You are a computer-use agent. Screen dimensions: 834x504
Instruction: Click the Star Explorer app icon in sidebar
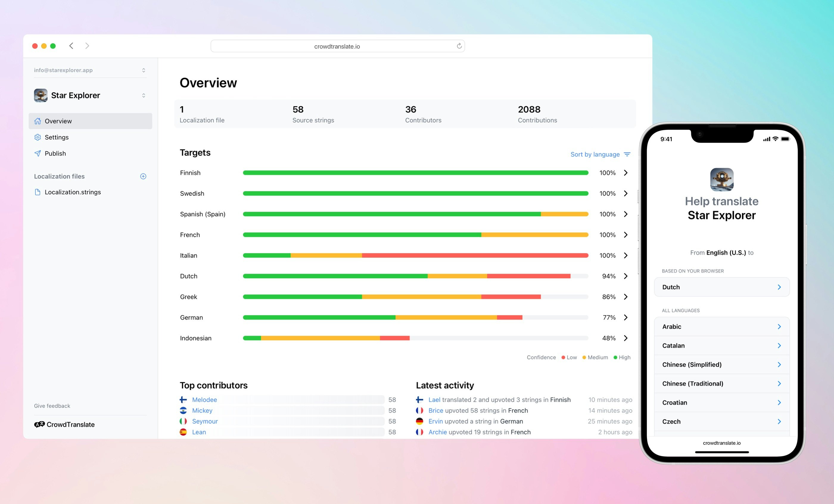click(41, 95)
